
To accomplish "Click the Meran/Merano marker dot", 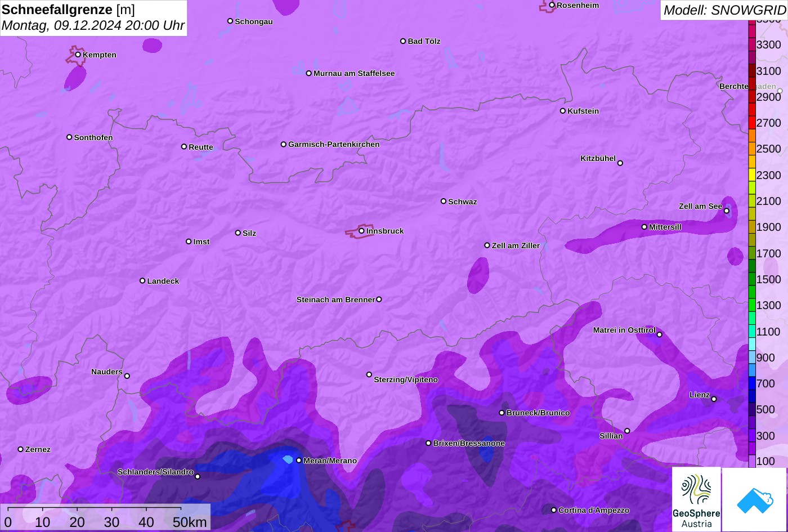I will 299,461.
